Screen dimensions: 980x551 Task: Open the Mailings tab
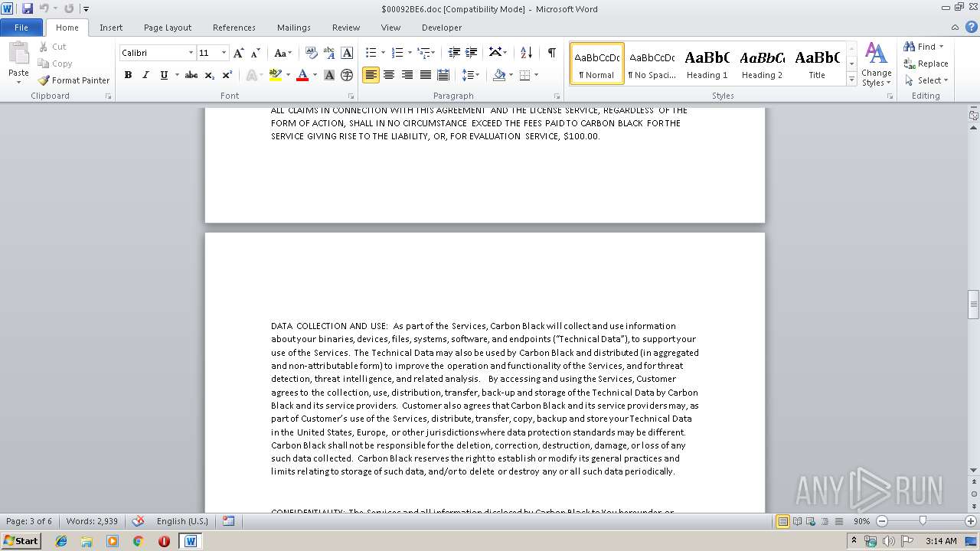pos(294,27)
